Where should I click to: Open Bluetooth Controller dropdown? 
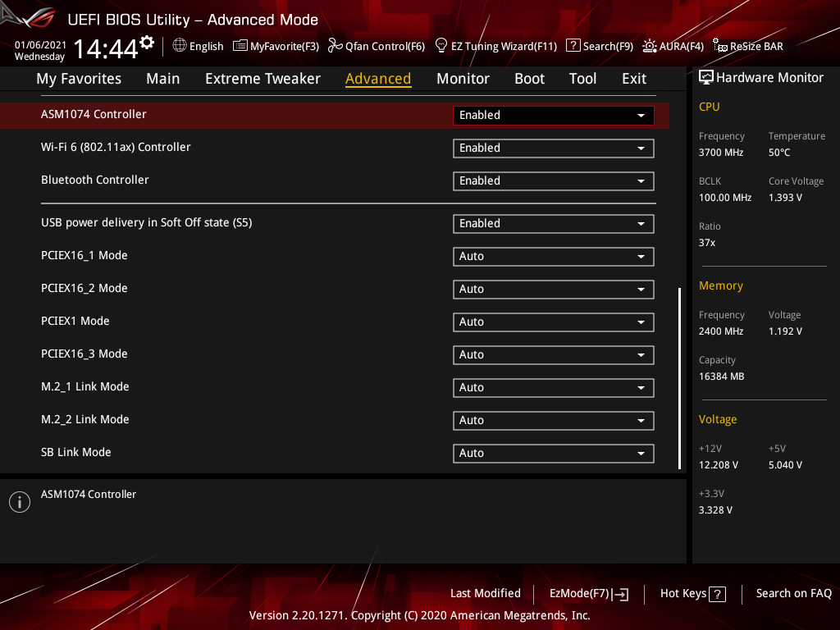point(554,181)
